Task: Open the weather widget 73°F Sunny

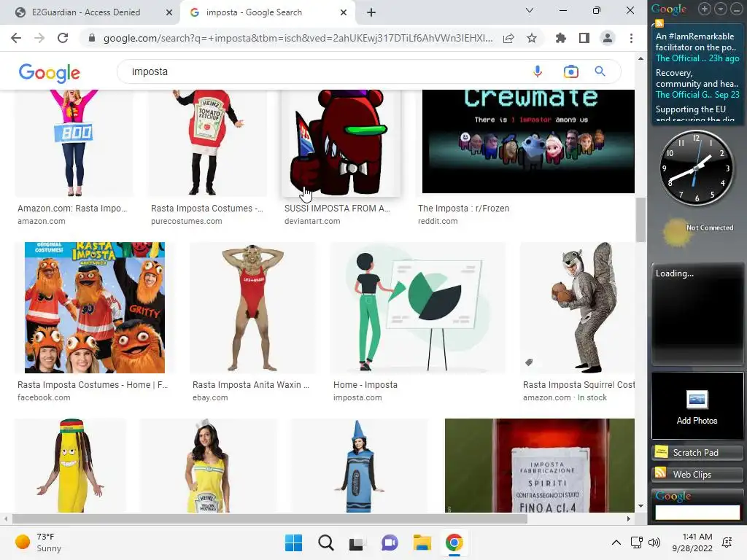Action: [x=38, y=542]
